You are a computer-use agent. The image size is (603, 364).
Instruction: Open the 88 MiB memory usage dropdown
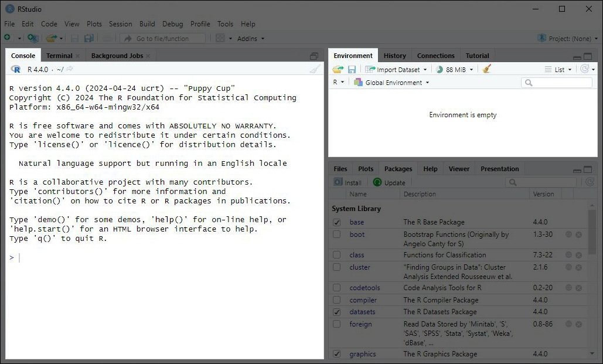point(455,70)
